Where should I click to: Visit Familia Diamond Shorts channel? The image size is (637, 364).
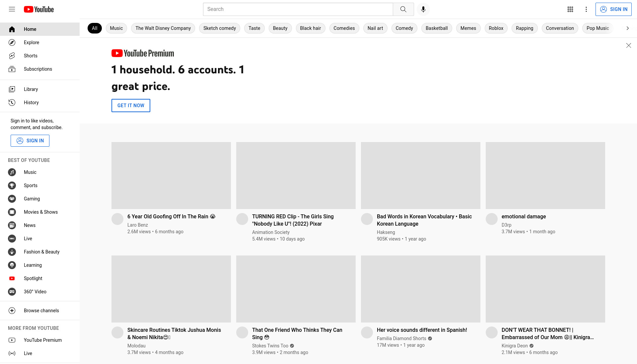click(x=401, y=338)
